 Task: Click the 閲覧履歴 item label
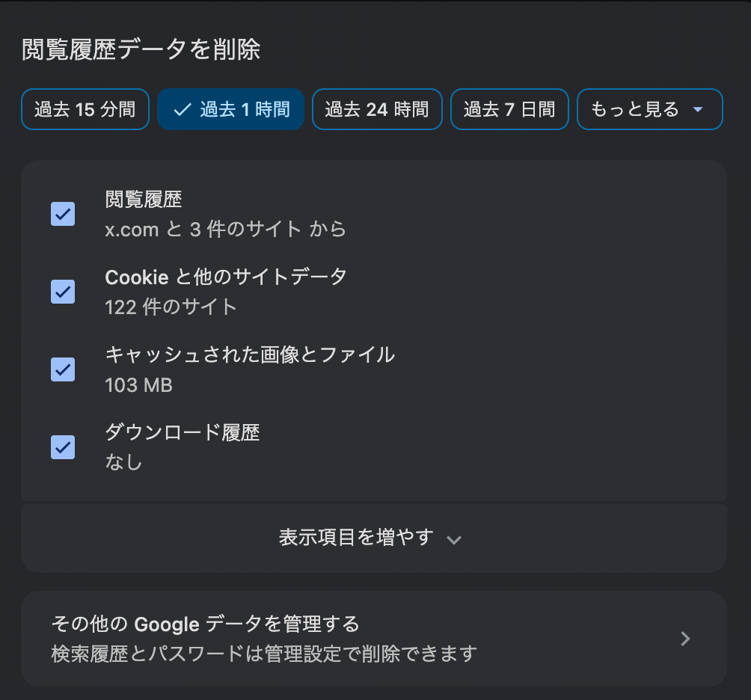(144, 200)
